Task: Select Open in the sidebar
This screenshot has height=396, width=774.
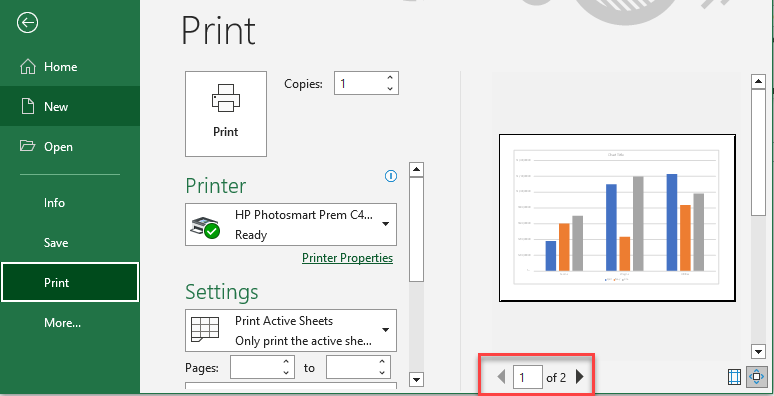Action: [70, 147]
